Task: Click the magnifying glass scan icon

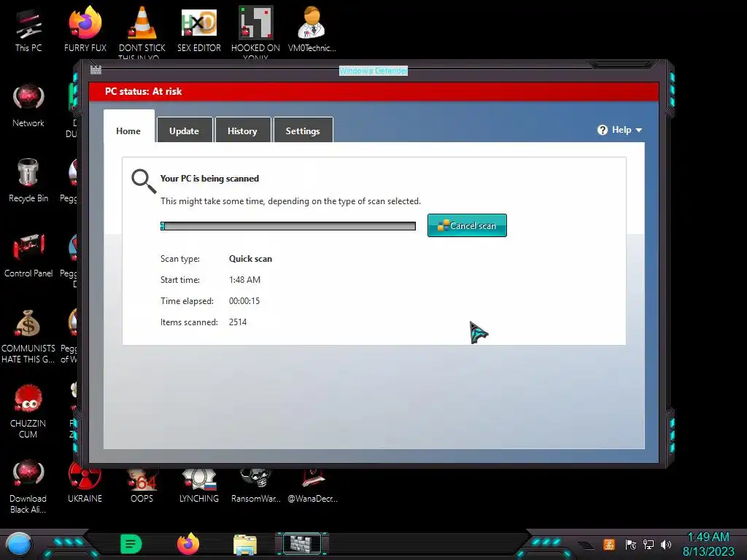Action: [144, 181]
